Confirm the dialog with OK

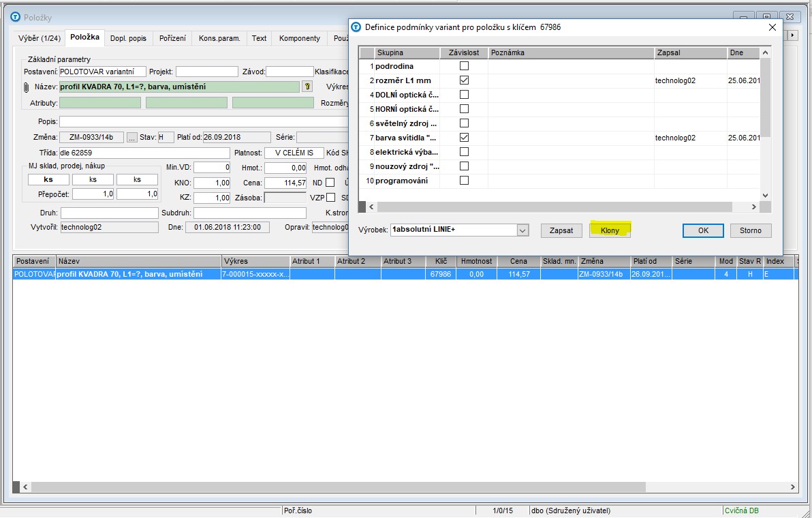703,230
